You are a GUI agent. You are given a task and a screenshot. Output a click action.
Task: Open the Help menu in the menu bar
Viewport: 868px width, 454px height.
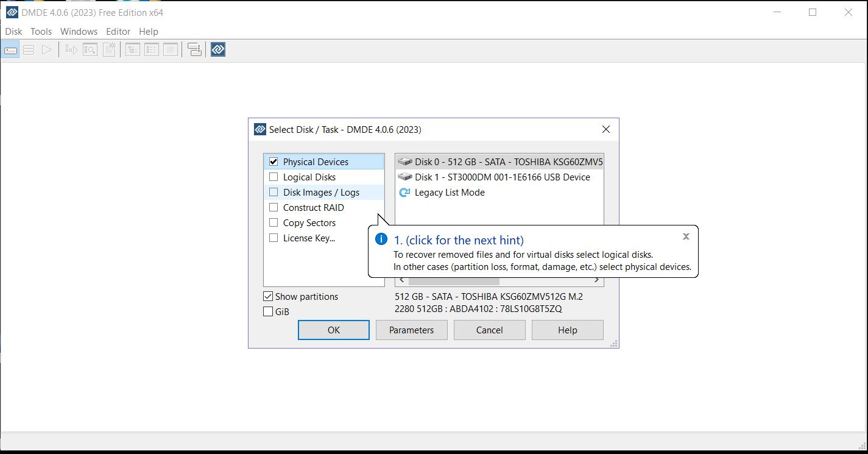coord(149,32)
